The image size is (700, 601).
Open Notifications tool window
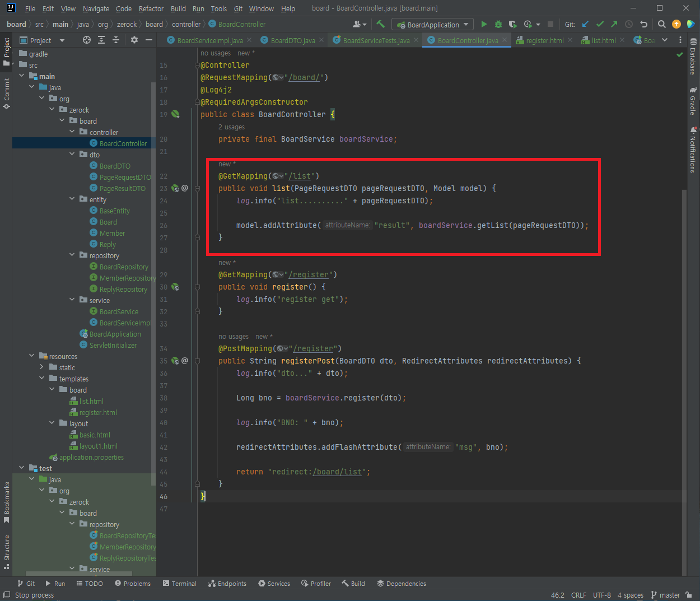click(693, 149)
